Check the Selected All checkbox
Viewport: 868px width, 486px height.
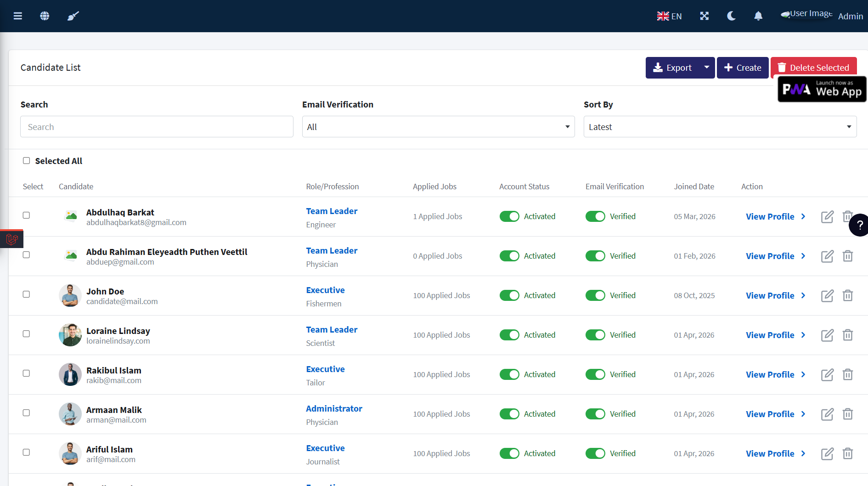[27, 161]
